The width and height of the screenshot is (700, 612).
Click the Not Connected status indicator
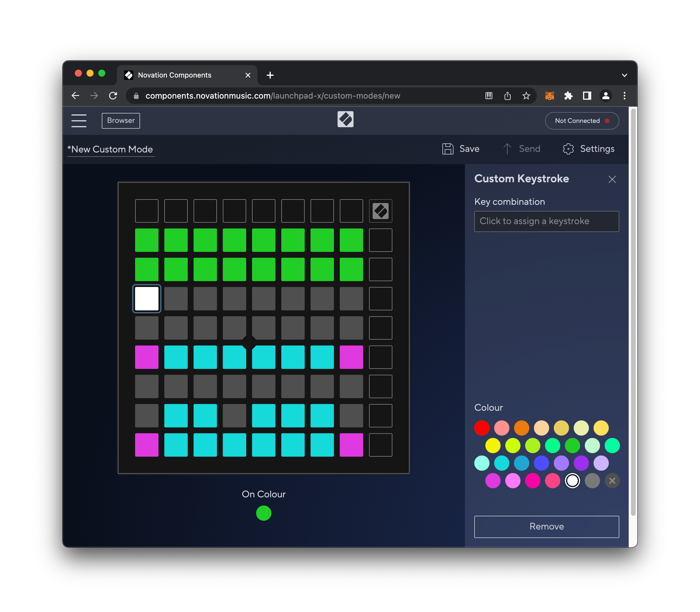582,121
